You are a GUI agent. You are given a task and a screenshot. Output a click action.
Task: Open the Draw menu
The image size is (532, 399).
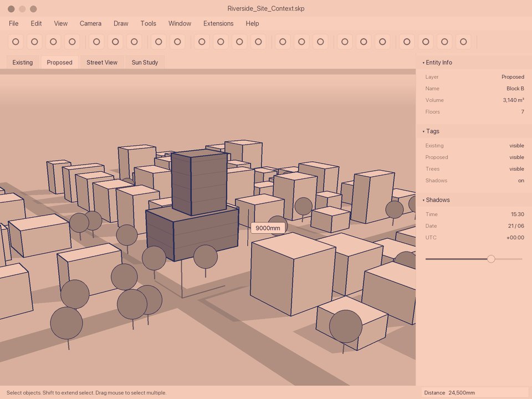point(121,23)
